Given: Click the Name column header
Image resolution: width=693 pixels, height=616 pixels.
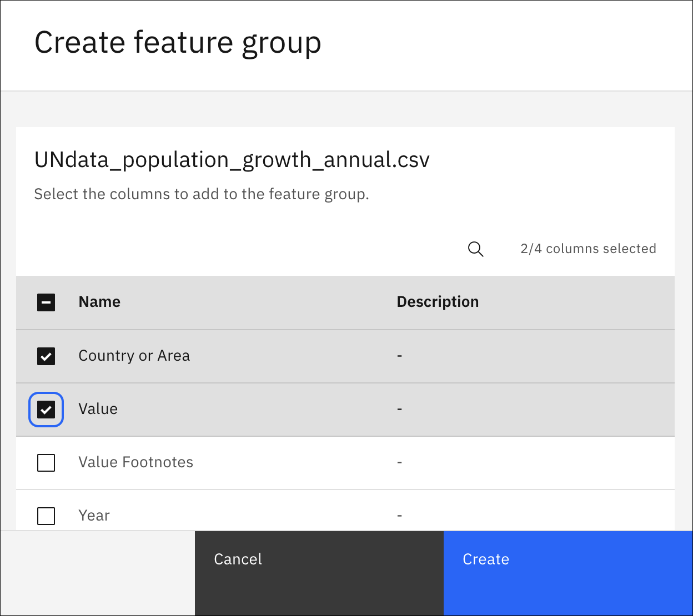Looking at the screenshot, I should [x=99, y=302].
